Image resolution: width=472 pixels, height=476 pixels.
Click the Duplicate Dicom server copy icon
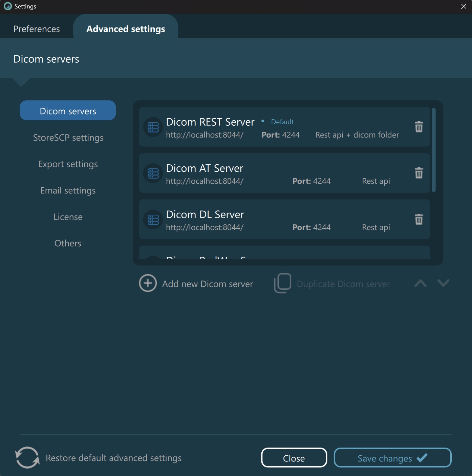[x=282, y=283]
